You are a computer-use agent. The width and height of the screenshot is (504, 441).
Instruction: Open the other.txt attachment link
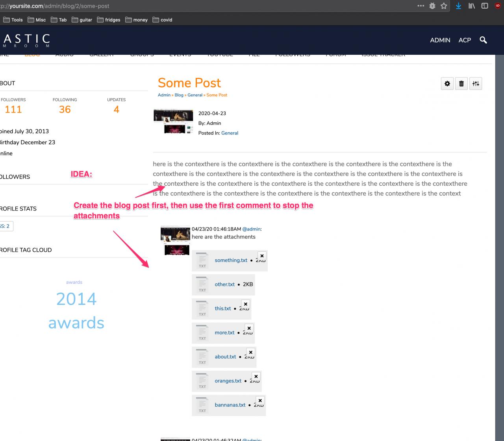tap(224, 284)
